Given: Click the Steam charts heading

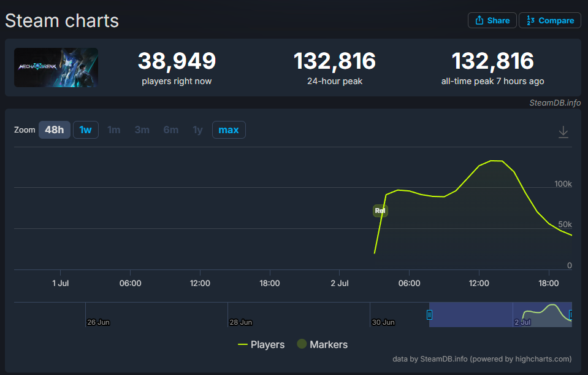Looking at the screenshot, I should [62, 21].
